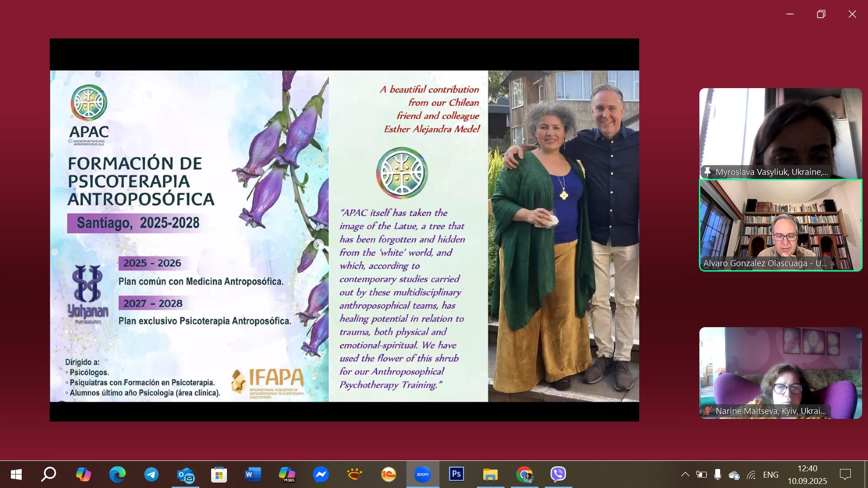
Task: Open the Windows search magnifier
Action: [x=49, y=474]
